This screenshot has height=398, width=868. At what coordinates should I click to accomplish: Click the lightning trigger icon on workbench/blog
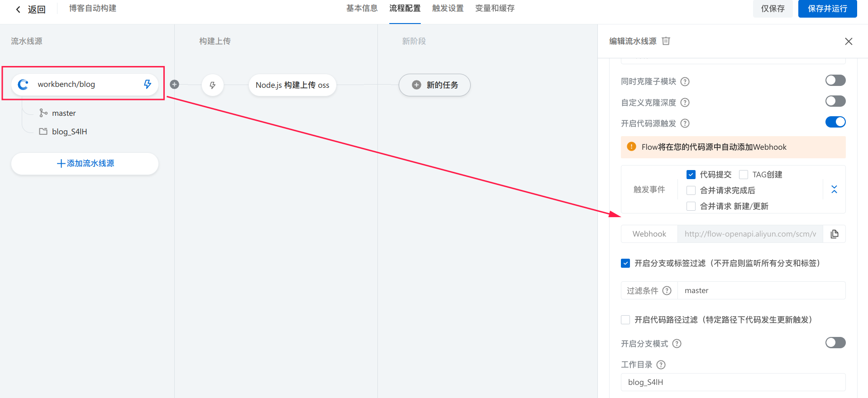tap(148, 84)
